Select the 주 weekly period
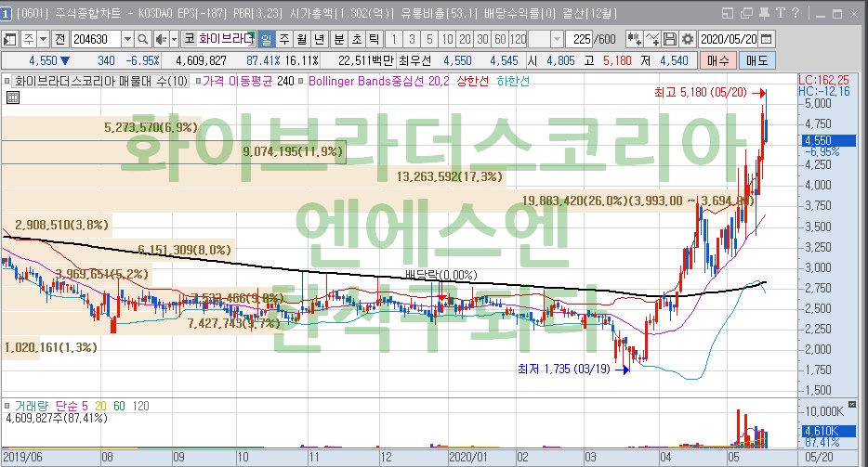The height and width of the screenshot is (467, 868). [284, 39]
